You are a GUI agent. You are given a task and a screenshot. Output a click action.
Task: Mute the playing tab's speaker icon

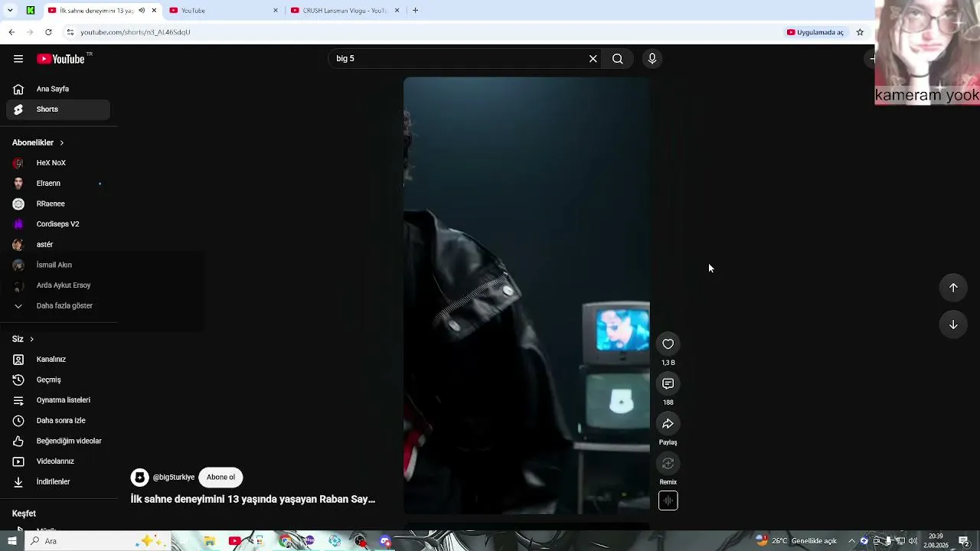click(142, 11)
